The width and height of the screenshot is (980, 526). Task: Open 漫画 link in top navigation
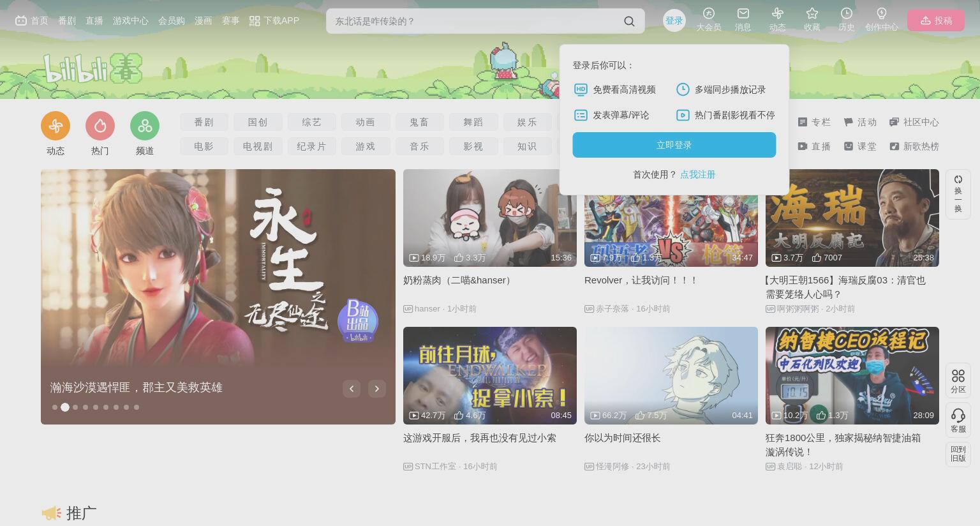point(204,21)
